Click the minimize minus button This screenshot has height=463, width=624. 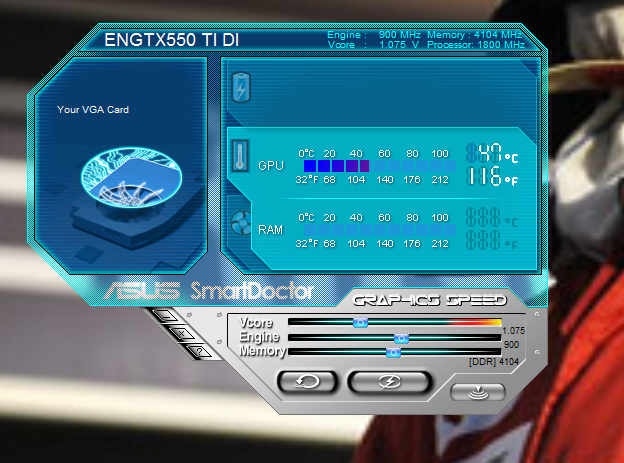tap(167, 316)
